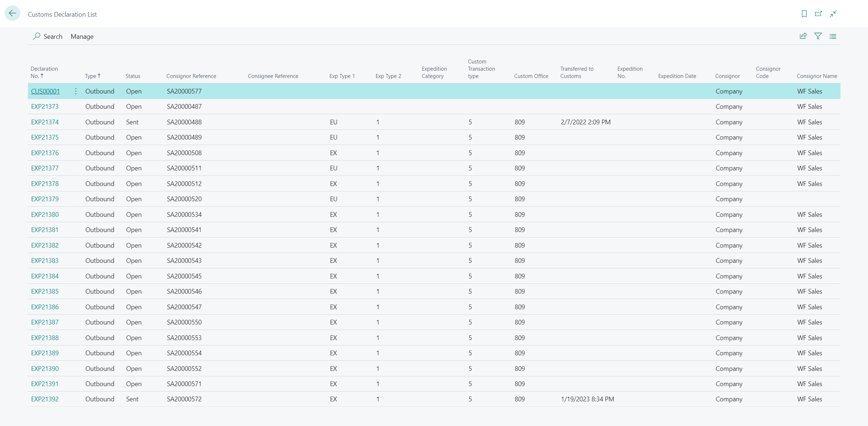Screen dimensions: 868x426
Task: Click Consignor Name column header
Action: [817, 76]
